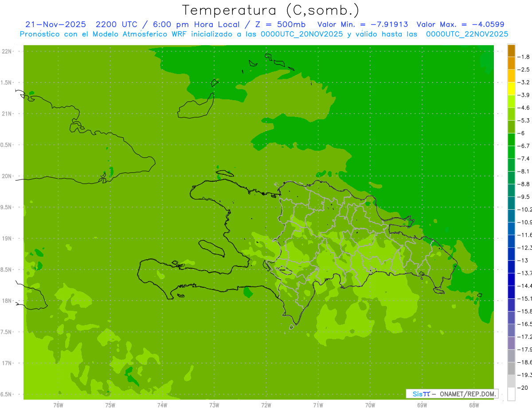Pick the yellow swatch between -3.2 and -3.9
This screenshot has width=532, height=411.
click(x=511, y=89)
